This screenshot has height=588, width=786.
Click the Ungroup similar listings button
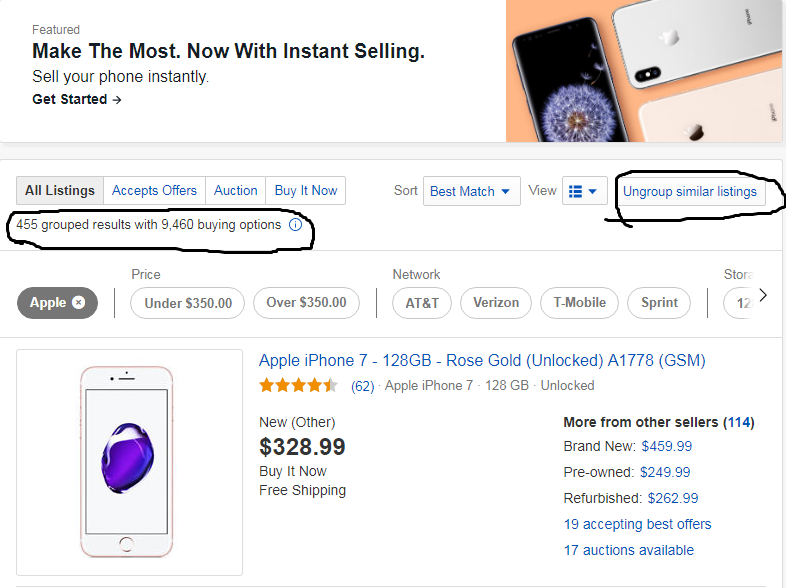pos(690,191)
